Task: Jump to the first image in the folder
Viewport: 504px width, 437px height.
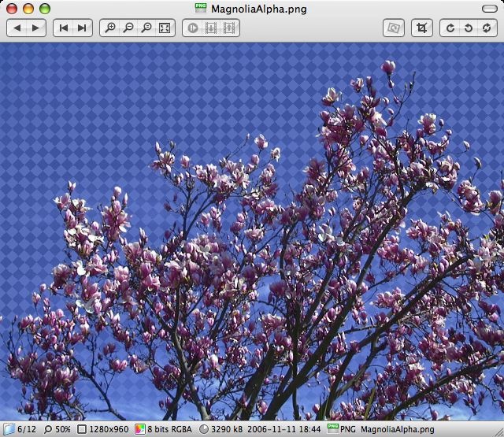Action: click(63, 28)
